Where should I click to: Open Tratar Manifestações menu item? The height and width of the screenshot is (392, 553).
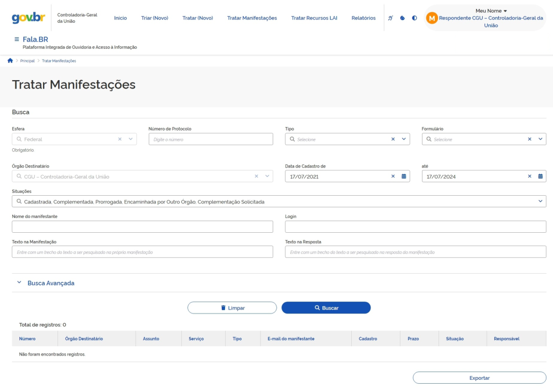pyautogui.click(x=252, y=18)
